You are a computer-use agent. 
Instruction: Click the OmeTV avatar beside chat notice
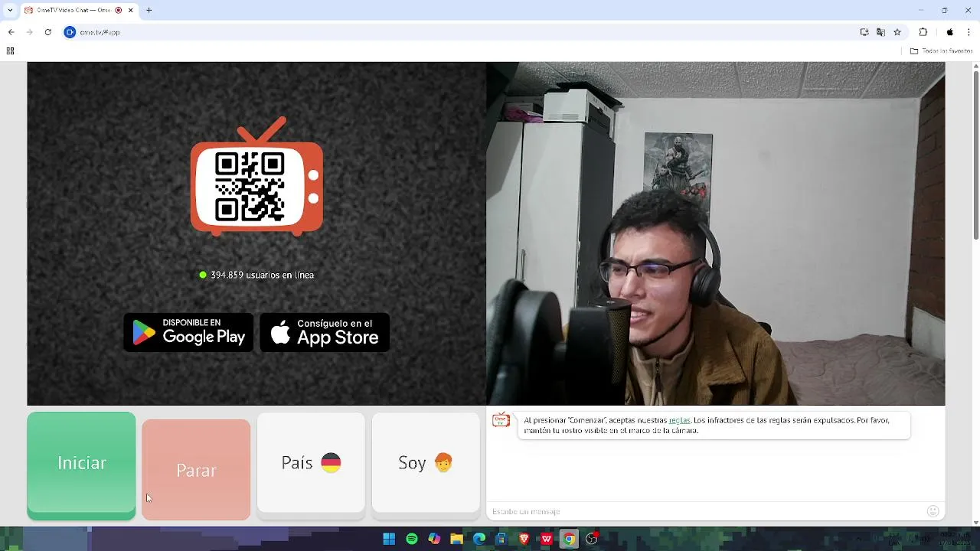pos(501,420)
